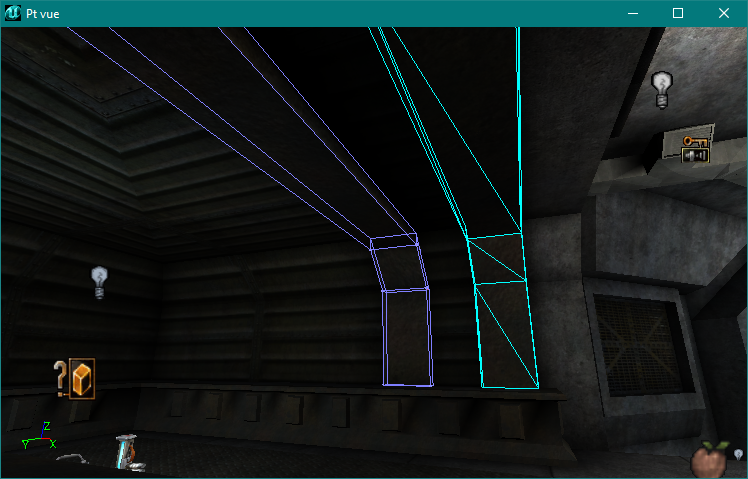Viewport: 748px width, 479px height.
Task: Click the purple brush angled elbow segment
Action: [399, 266]
